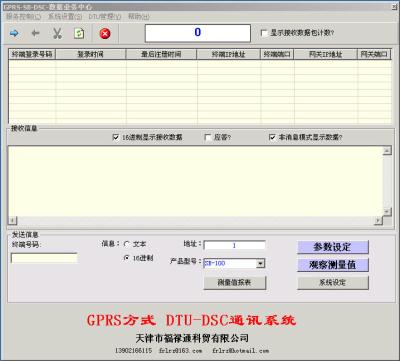Click the 最后注册时间 column header
The height and width of the screenshot is (361, 400).
coord(161,54)
